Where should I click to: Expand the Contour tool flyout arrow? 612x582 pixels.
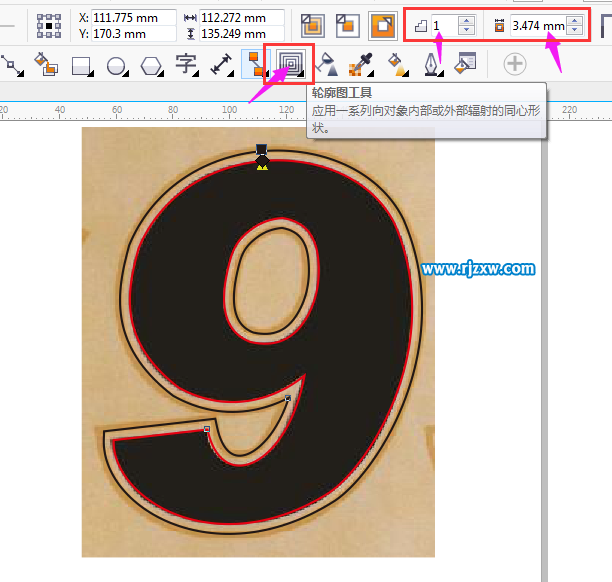(301, 74)
